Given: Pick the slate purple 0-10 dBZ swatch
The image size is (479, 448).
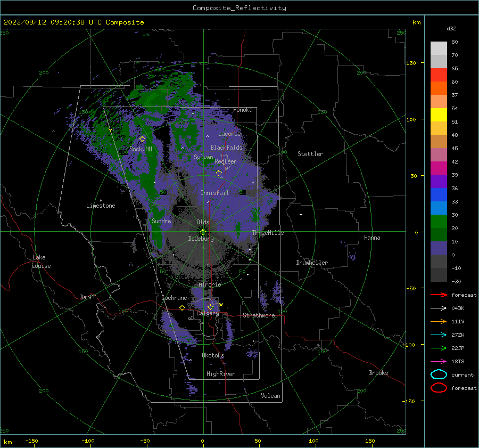Looking at the screenshot, I should click(x=439, y=248).
